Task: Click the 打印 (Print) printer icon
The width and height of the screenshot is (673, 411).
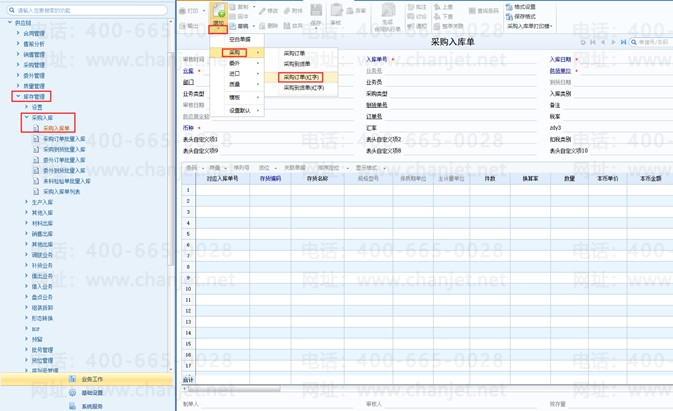Action: tap(182, 11)
